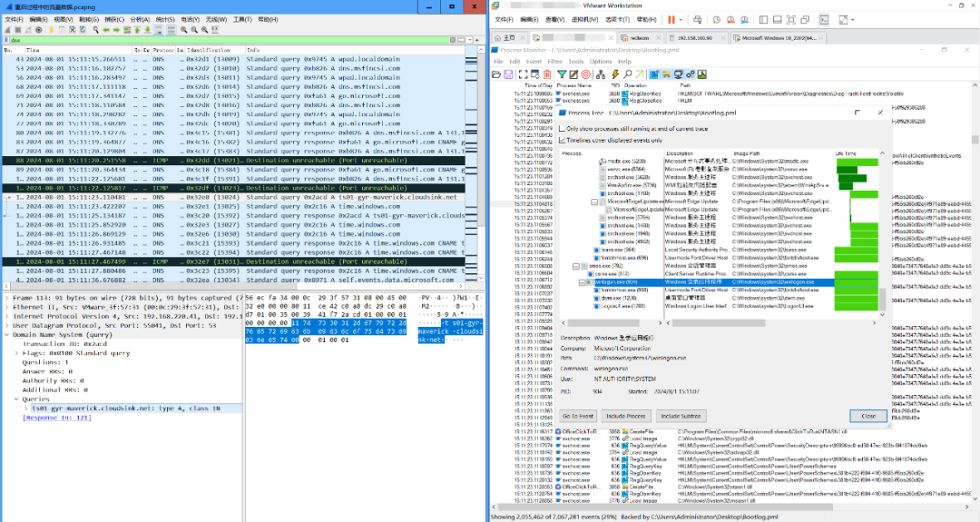The height and width of the screenshot is (522, 980).
Task: Collapse Domain Name System (query) tree node
Action: point(7,334)
